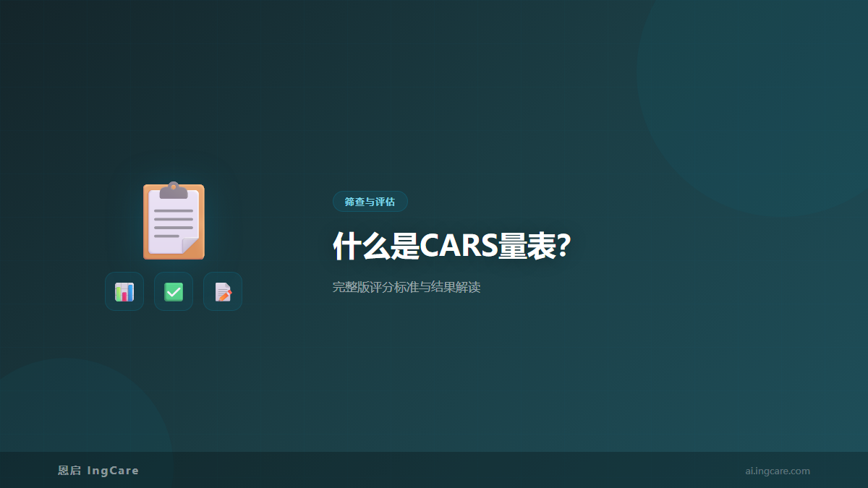This screenshot has width=868, height=488.
Task: Click the green checkmark icon tile
Action: 174,291
